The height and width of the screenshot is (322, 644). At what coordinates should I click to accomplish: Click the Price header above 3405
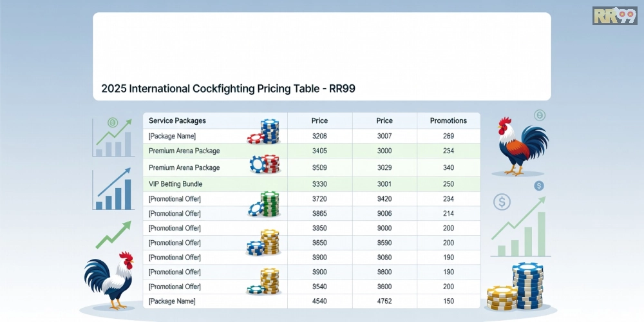(x=319, y=121)
